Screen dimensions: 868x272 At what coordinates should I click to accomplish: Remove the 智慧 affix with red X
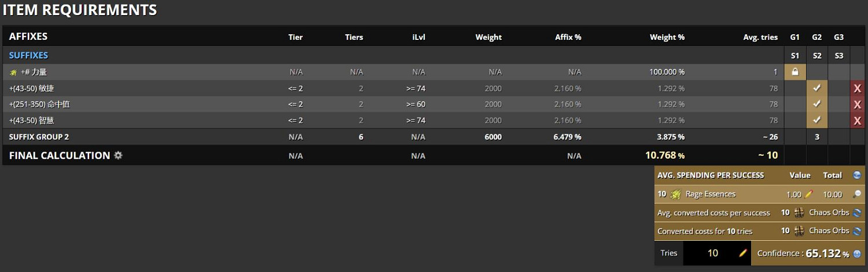[858, 121]
